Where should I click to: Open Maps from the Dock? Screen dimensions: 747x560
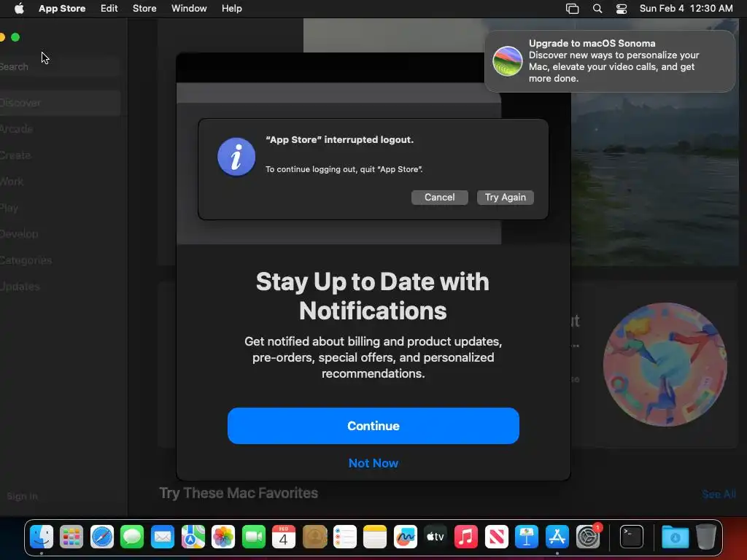coord(193,537)
